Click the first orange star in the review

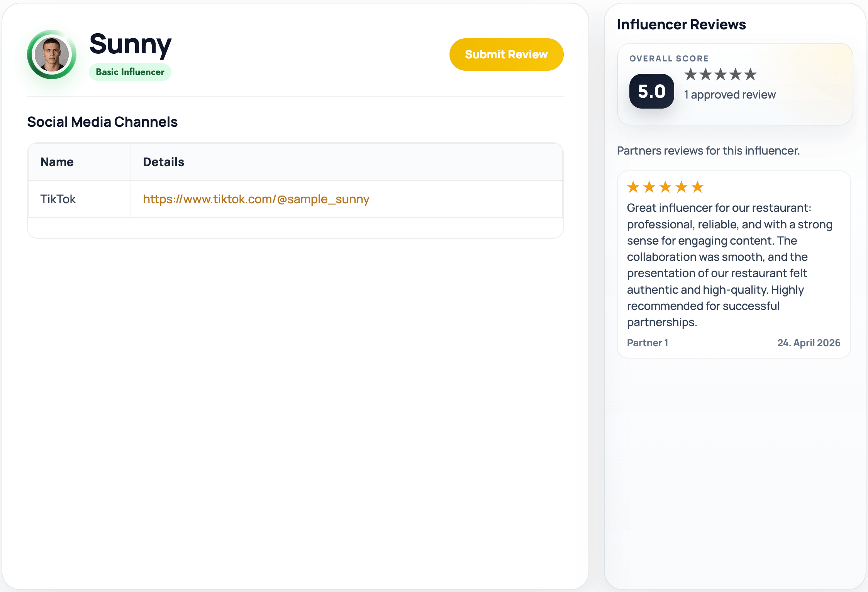coord(633,187)
